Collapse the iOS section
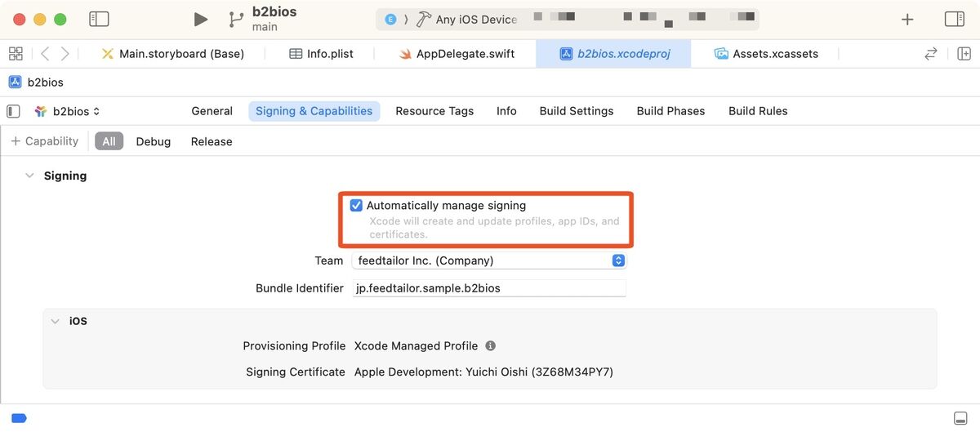Viewport: 980px width, 432px height. coord(55,321)
